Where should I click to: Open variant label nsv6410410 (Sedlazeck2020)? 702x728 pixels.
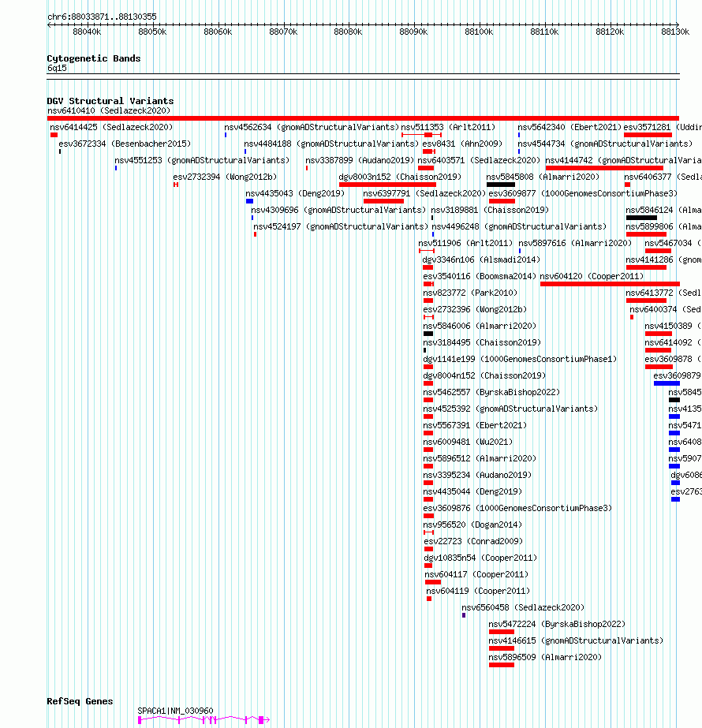pos(109,110)
